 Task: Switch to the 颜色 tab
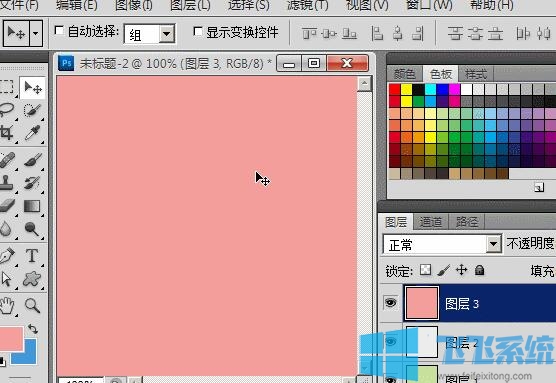405,74
